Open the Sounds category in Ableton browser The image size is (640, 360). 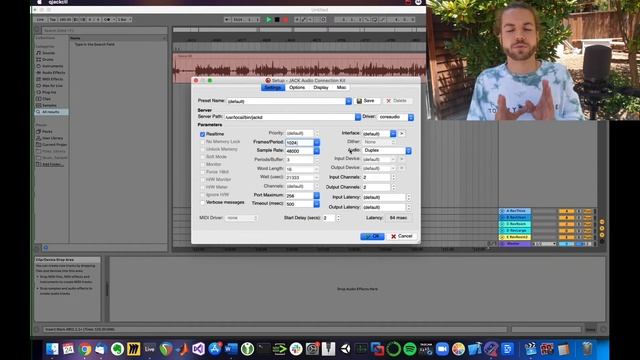click(x=48, y=53)
